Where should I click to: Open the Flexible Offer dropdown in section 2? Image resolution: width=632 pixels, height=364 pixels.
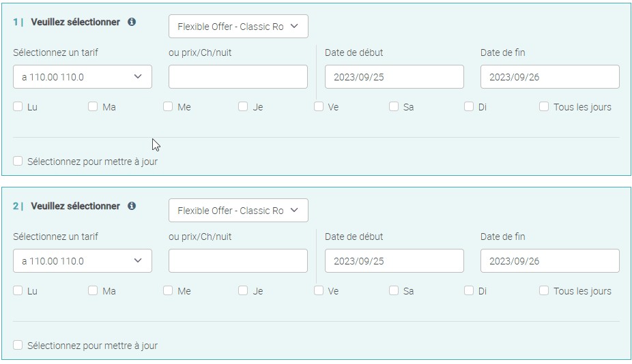(x=238, y=211)
